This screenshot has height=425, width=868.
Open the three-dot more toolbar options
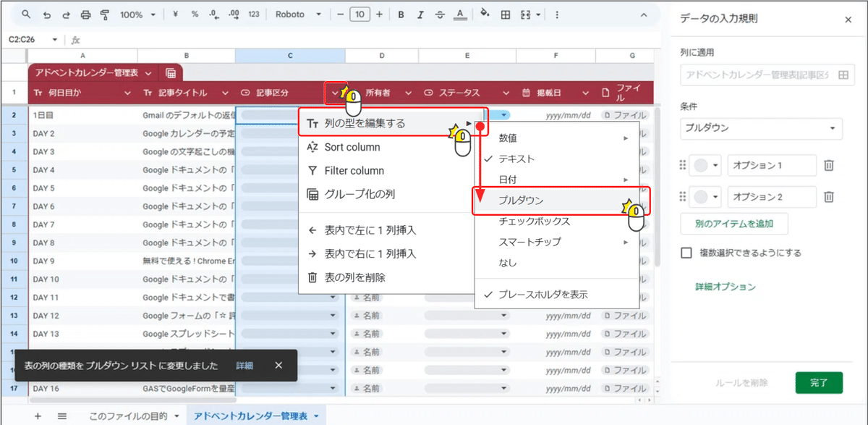pyautogui.click(x=556, y=14)
